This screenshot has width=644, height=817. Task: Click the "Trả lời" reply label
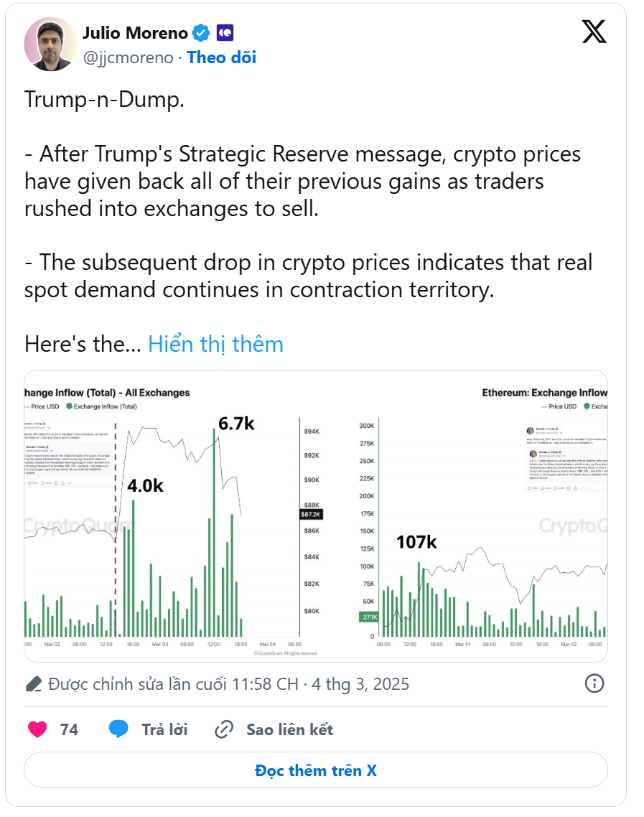pos(164,729)
